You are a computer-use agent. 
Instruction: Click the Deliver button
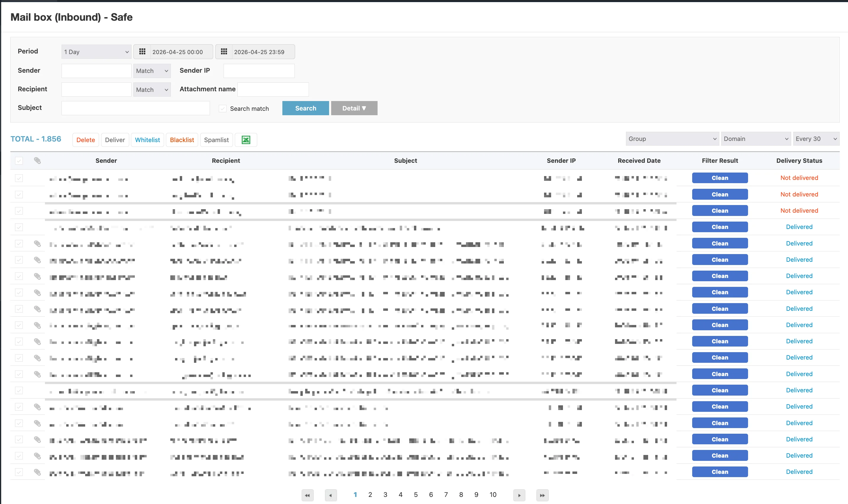click(115, 140)
